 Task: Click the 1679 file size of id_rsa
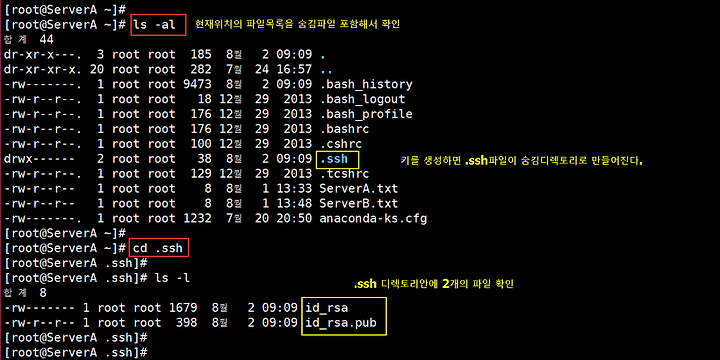(x=183, y=308)
